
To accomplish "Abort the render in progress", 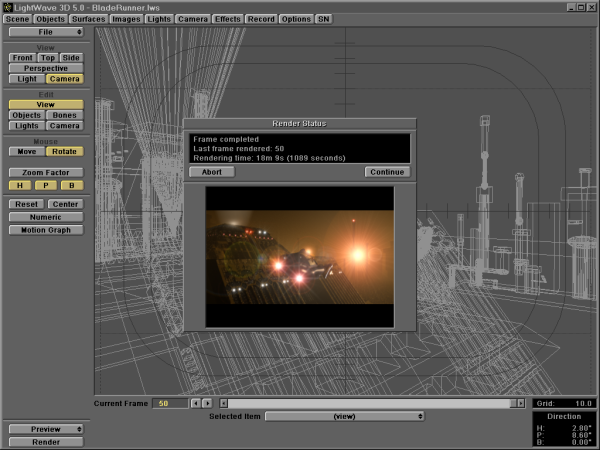I will tap(212, 171).
